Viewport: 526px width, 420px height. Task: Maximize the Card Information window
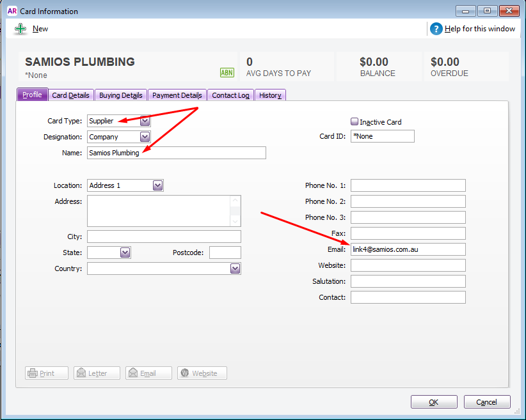(488, 11)
